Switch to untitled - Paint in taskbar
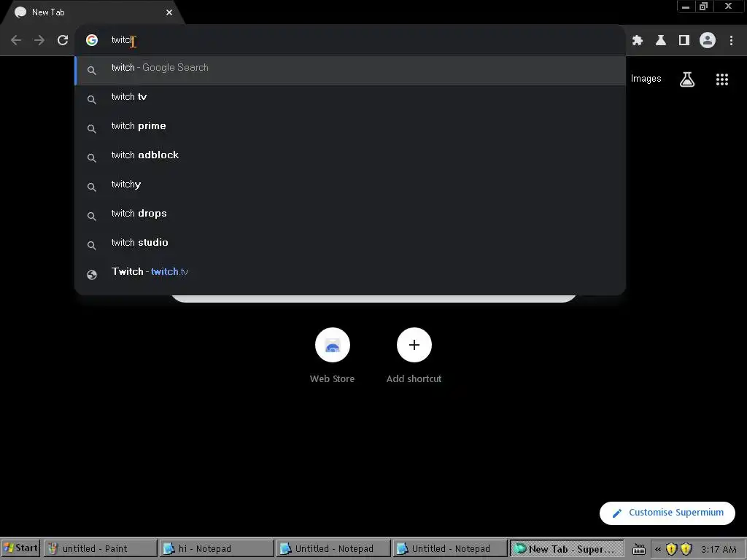747x560 pixels. click(100, 548)
